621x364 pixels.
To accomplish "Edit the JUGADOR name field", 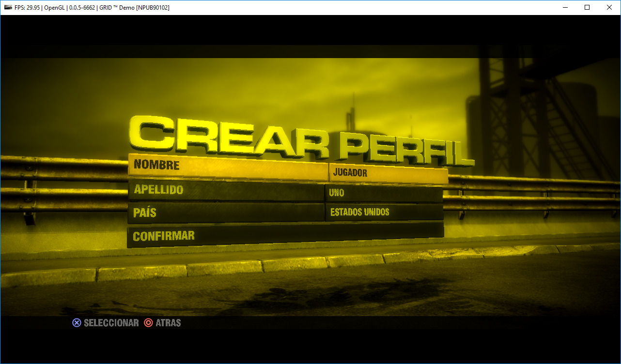I will click(388, 173).
